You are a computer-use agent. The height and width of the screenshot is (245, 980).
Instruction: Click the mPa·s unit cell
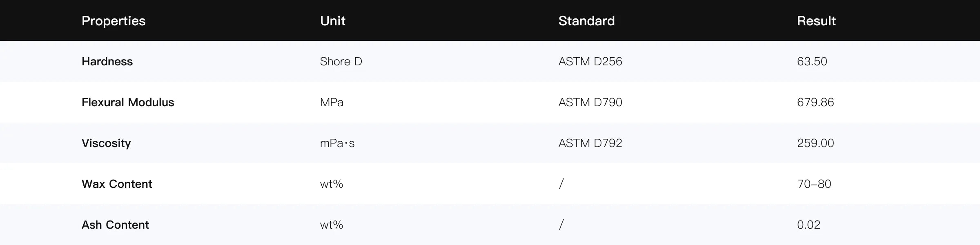click(x=337, y=143)
